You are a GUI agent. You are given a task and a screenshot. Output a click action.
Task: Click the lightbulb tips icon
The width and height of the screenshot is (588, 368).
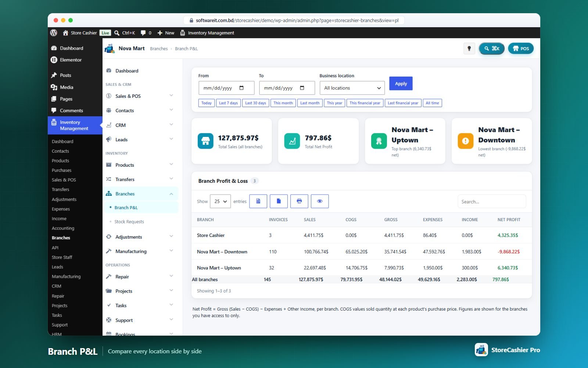pyautogui.click(x=469, y=49)
